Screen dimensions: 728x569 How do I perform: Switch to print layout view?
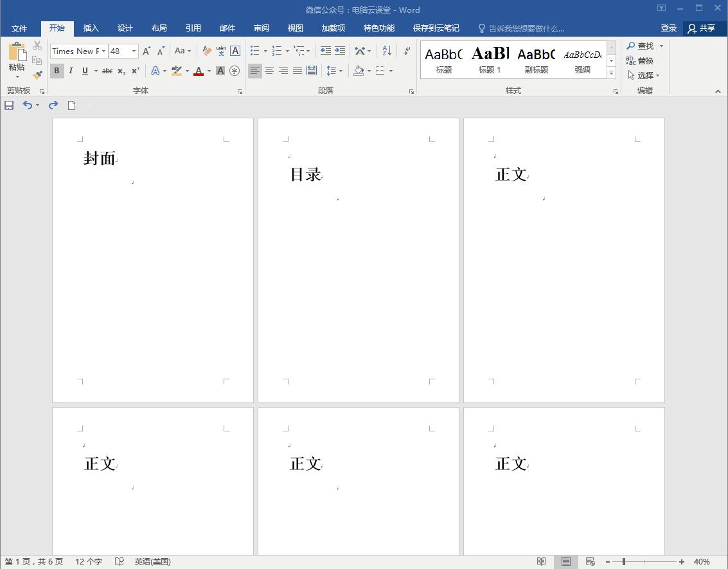(x=566, y=561)
